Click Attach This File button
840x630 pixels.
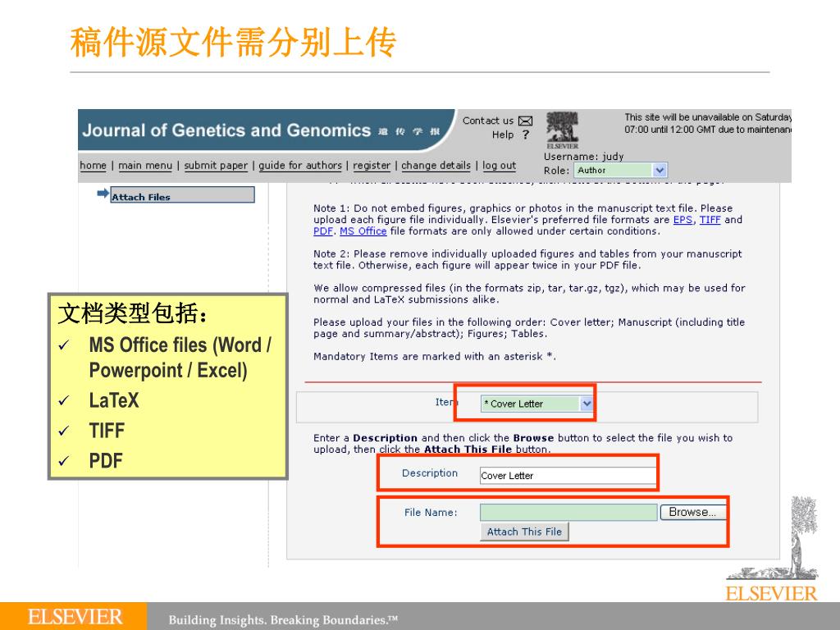524,532
